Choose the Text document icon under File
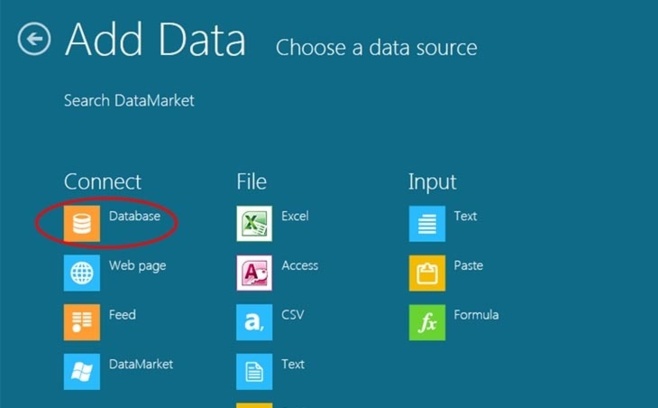Viewport: 658px width, 408px height. pos(254,371)
